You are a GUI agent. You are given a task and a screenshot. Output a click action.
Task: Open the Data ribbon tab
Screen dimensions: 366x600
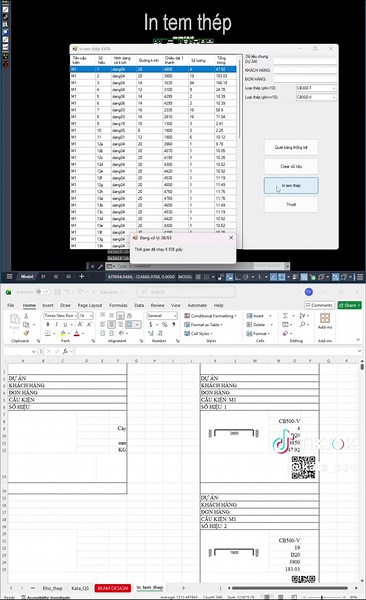pos(139,305)
